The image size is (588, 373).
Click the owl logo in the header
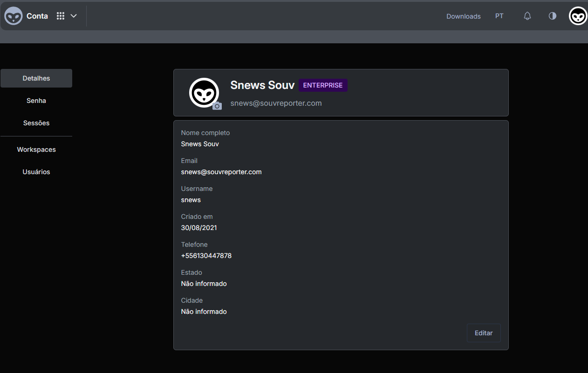click(14, 16)
